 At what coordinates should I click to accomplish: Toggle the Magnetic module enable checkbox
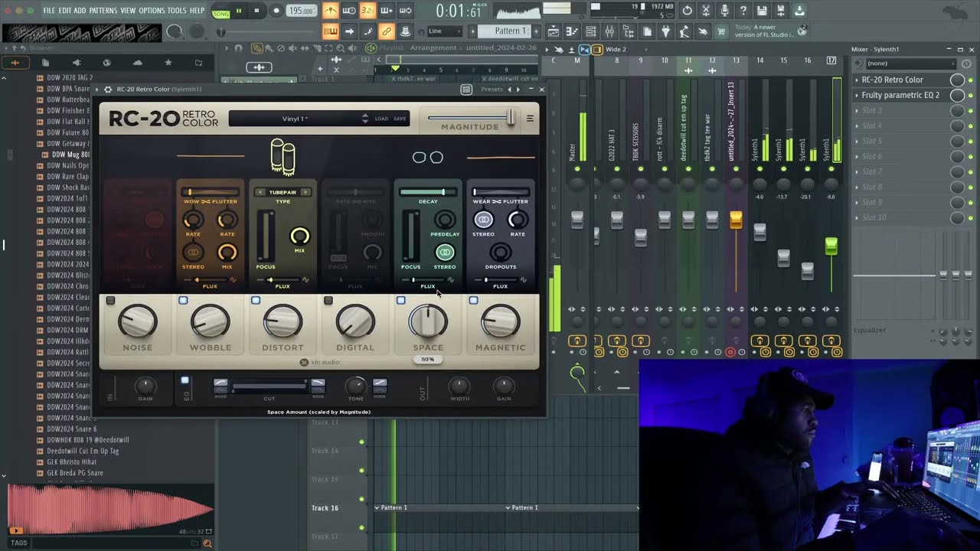(x=473, y=301)
